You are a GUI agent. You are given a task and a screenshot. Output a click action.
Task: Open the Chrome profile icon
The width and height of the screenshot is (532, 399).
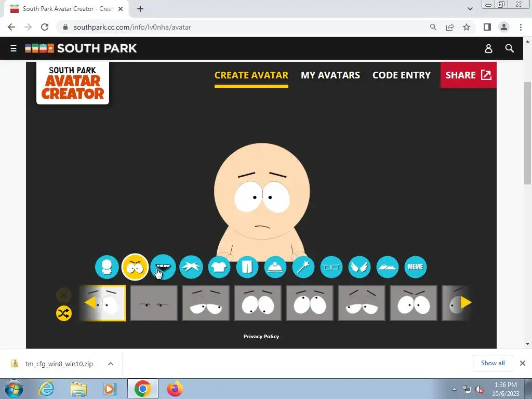504,27
